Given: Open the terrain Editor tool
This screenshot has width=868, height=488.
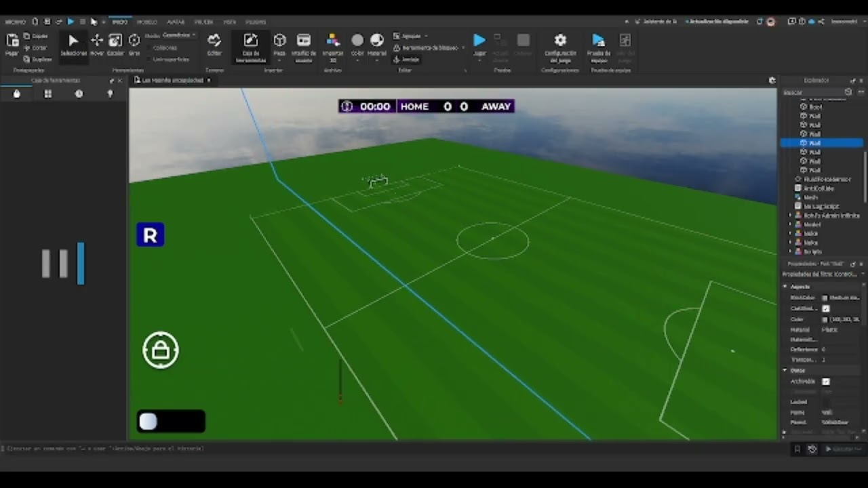Looking at the screenshot, I should coord(214,45).
